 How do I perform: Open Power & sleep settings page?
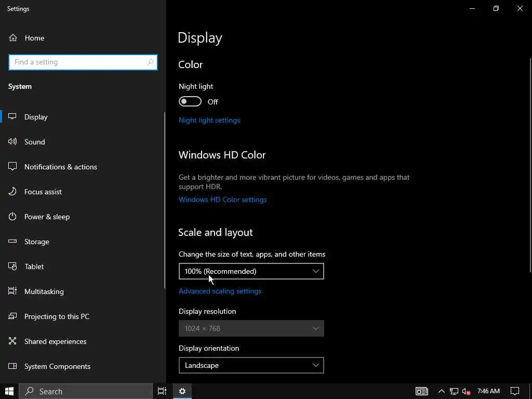83,217
